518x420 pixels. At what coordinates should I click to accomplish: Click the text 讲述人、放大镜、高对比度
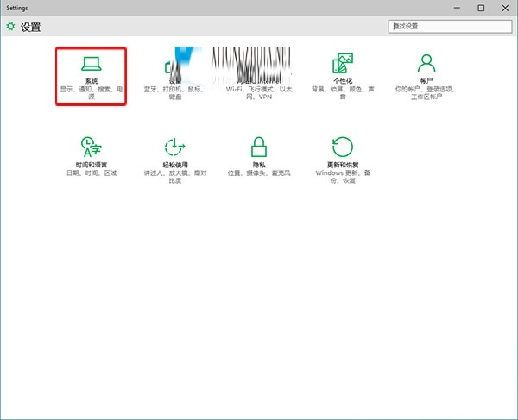click(174, 177)
